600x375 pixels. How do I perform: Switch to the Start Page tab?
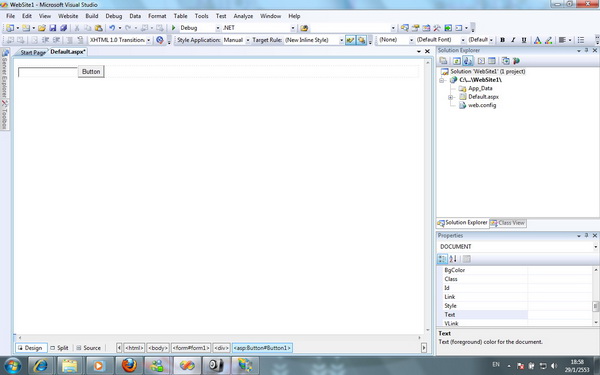(x=32, y=52)
